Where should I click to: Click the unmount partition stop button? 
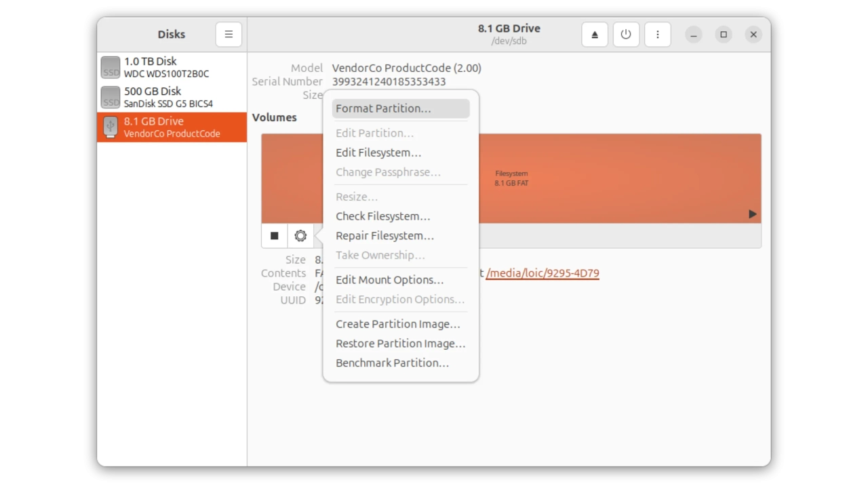pos(275,236)
